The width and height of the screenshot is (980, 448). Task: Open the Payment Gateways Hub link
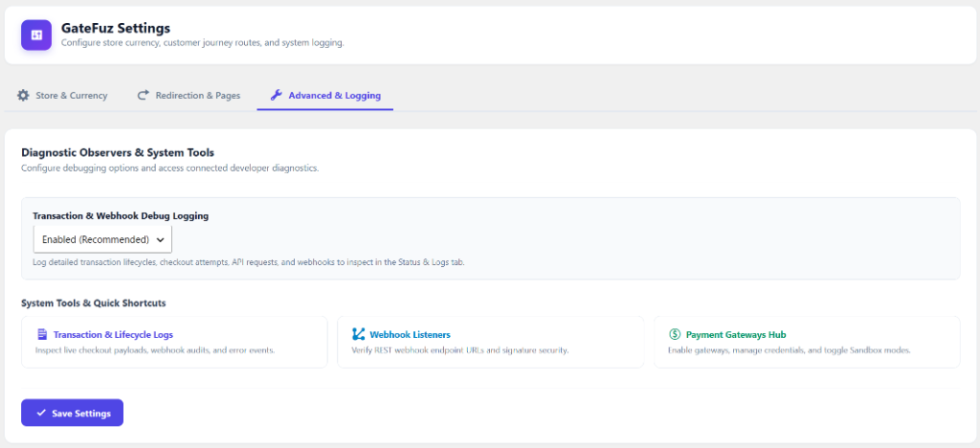[736, 334]
